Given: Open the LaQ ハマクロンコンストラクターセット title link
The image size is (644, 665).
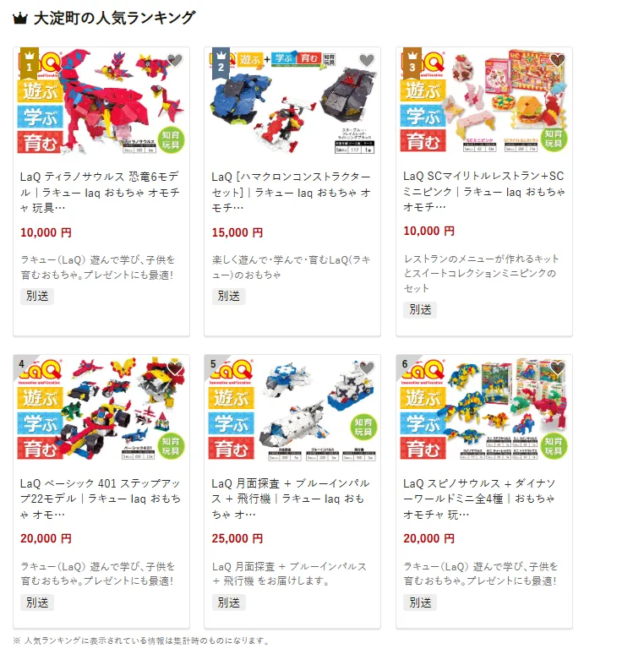Looking at the screenshot, I should (x=291, y=192).
